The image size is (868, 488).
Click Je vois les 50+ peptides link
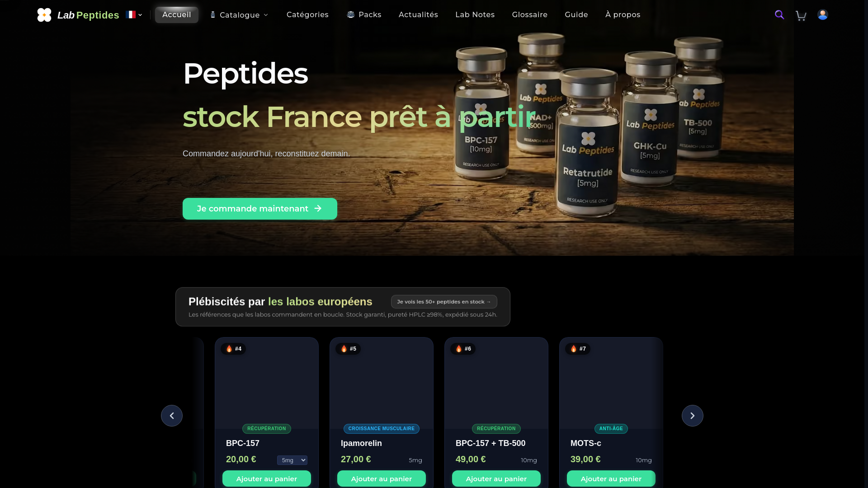[x=444, y=302]
